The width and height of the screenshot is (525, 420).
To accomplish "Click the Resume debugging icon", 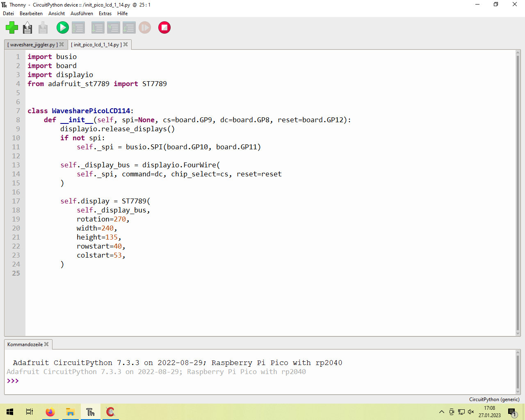I will click(x=145, y=28).
